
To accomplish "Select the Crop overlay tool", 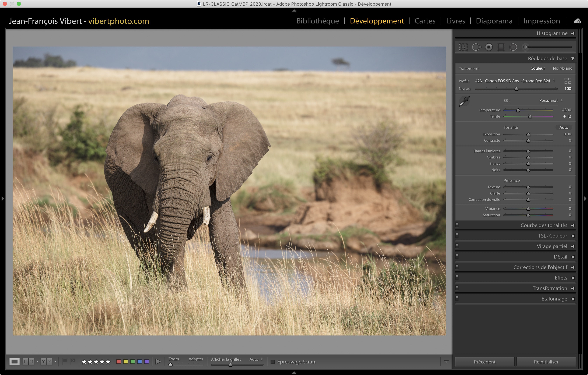I will (x=463, y=47).
